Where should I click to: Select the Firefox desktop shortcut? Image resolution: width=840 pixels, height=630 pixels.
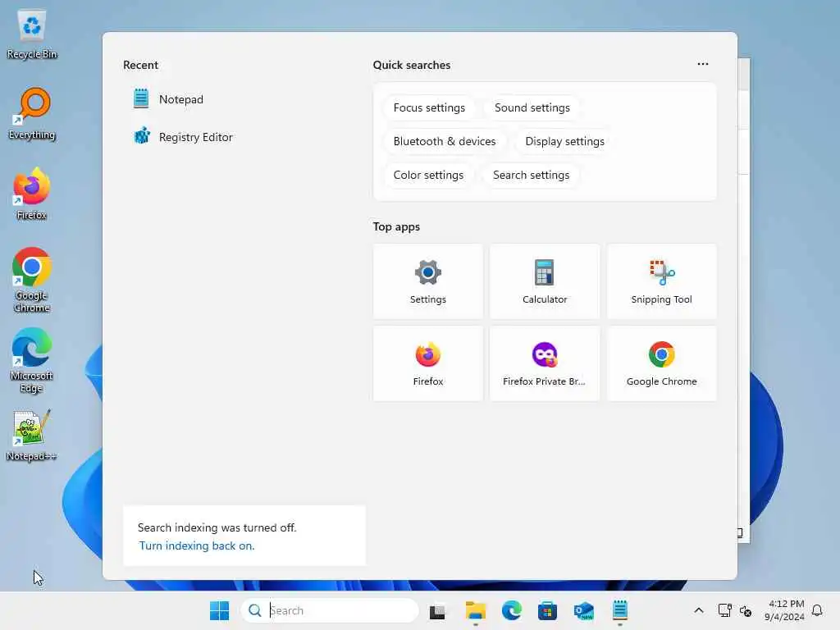pos(32,194)
